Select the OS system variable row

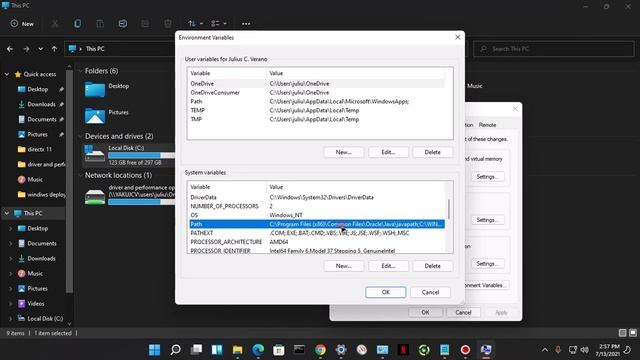tap(317, 216)
